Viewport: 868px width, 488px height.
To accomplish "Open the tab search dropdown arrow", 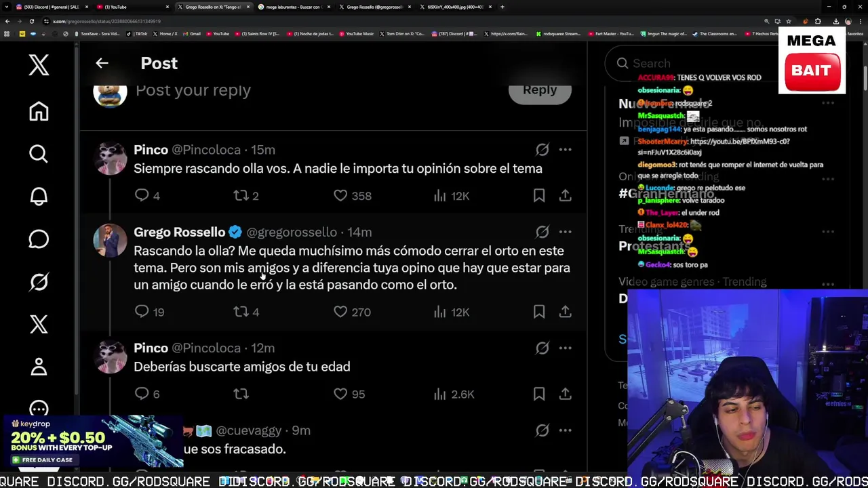I will (x=7, y=7).
